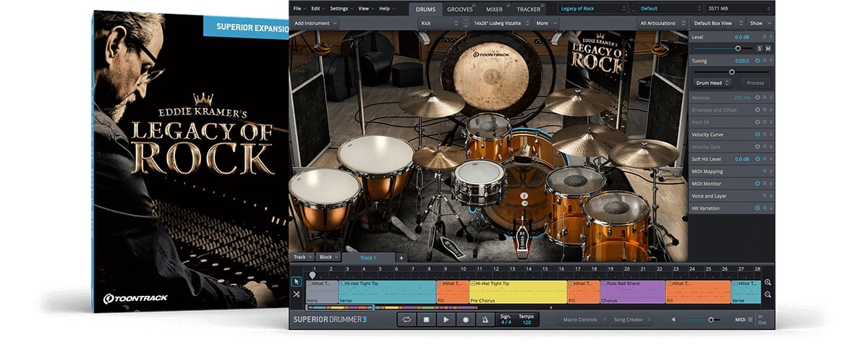Zoom in on the song track timeline

(x=767, y=282)
